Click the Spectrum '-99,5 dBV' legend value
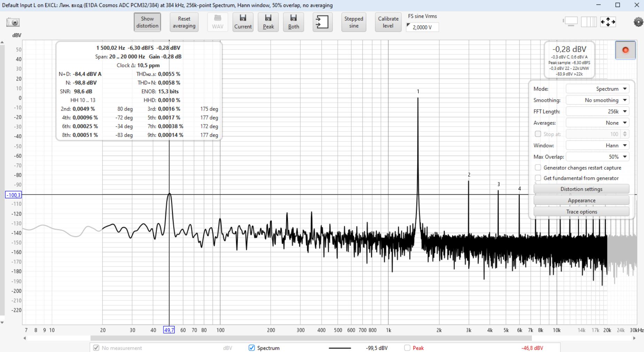Image resolution: width=644 pixels, height=352 pixels. point(377,348)
